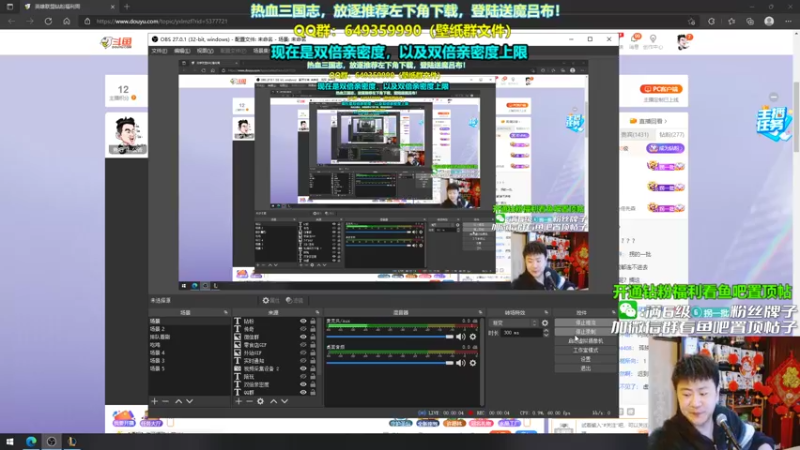Click the Douyu logo on the webpage
Screen dimensions: 800x450
point(117,42)
